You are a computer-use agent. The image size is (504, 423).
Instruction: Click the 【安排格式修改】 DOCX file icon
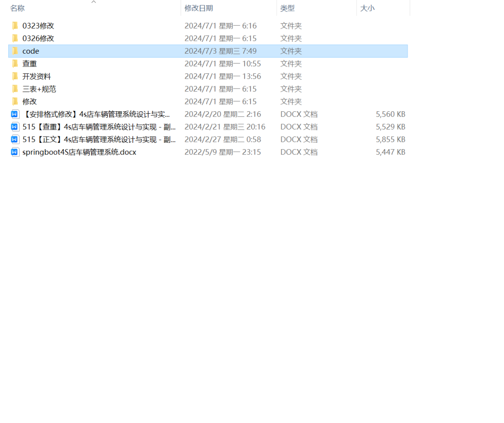pos(15,114)
